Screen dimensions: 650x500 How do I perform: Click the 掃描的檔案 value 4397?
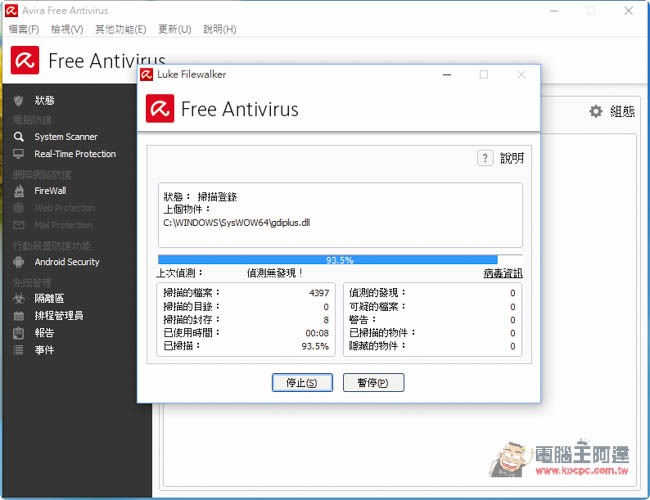coord(319,293)
